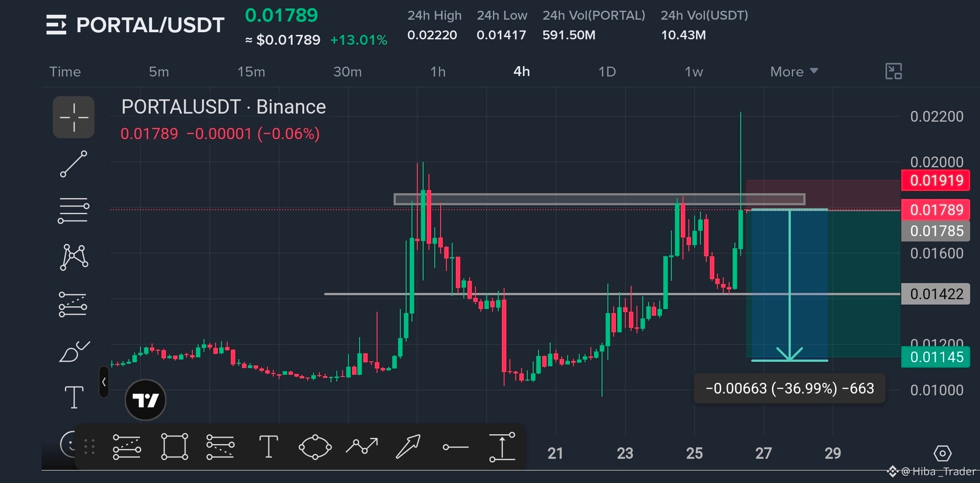This screenshot has height=483, width=980.
Task: Click the 24h Low value 0.01417
Action: (x=501, y=35)
